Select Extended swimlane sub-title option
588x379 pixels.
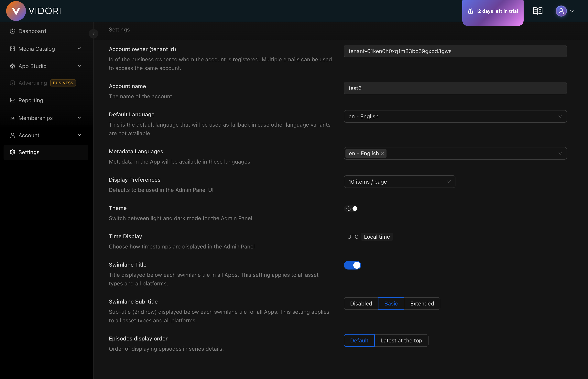(422, 304)
